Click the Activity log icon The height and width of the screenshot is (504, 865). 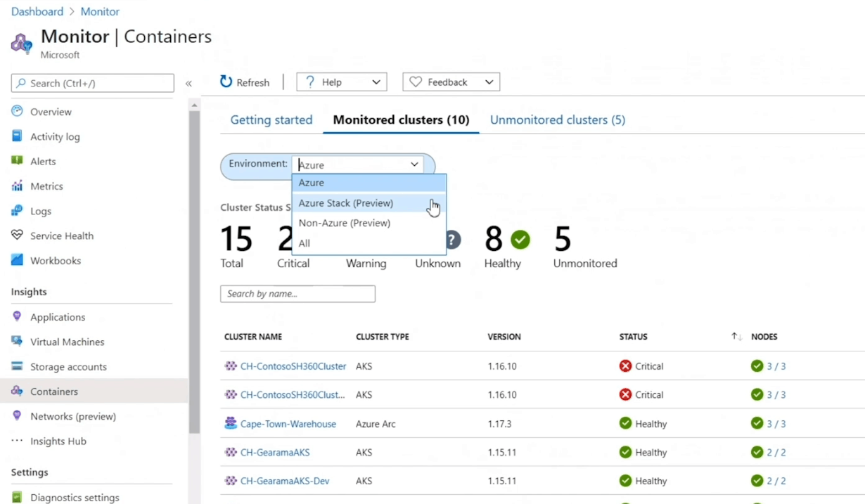[x=17, y=136]
